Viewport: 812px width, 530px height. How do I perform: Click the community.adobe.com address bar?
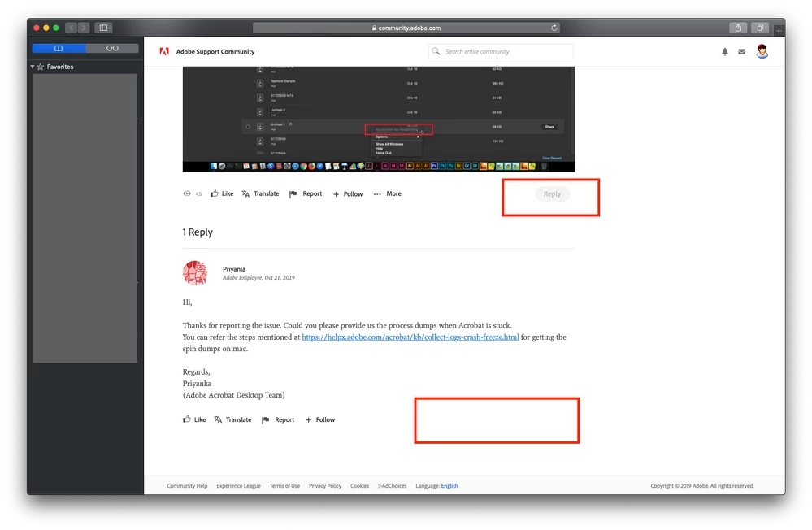(406, 28)
